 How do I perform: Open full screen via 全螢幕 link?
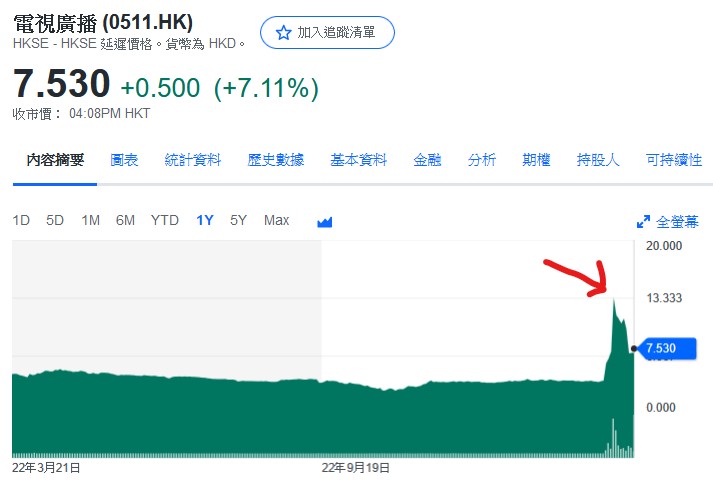pos(677,221)
